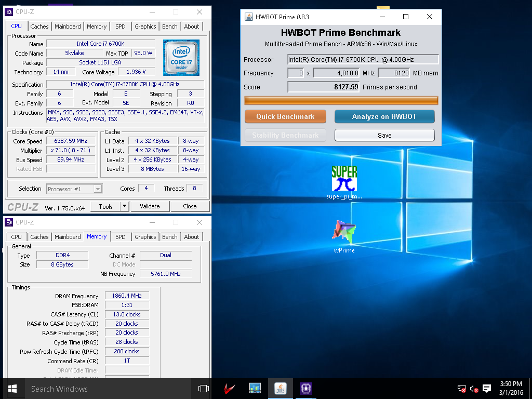
Task: Select Memory tab in top CPU-Z window
Action: click(97, 26)
